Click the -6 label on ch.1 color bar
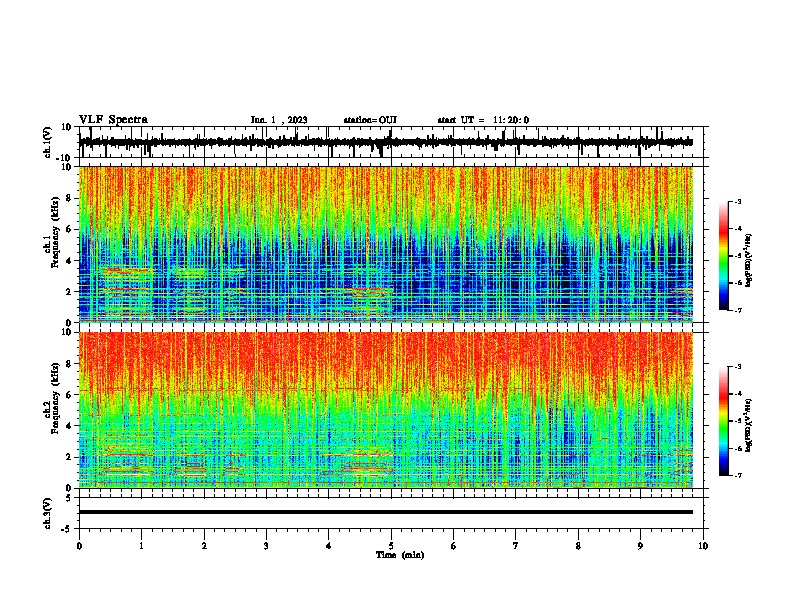The image size is (792, 612). (x=738, y=283)
